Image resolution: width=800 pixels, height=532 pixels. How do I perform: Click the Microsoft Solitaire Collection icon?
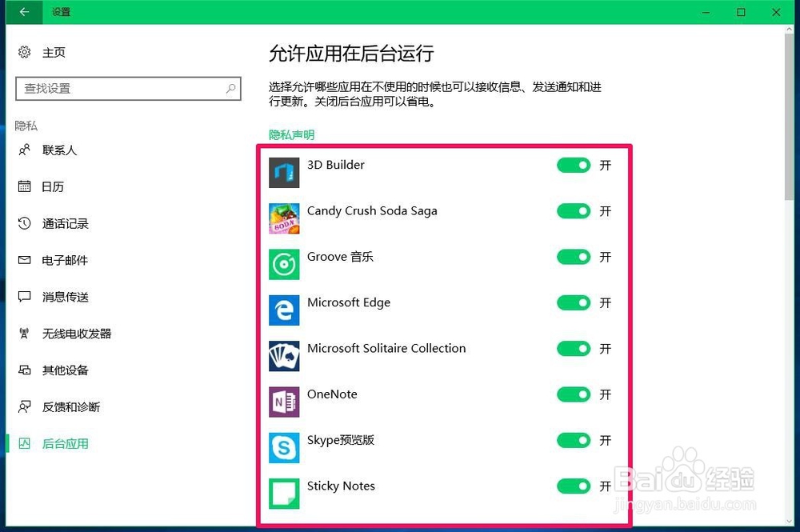(284, 356)
